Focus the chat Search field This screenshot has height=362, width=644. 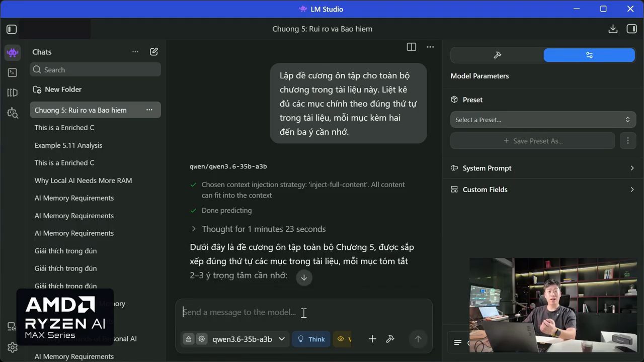point(96,70)
